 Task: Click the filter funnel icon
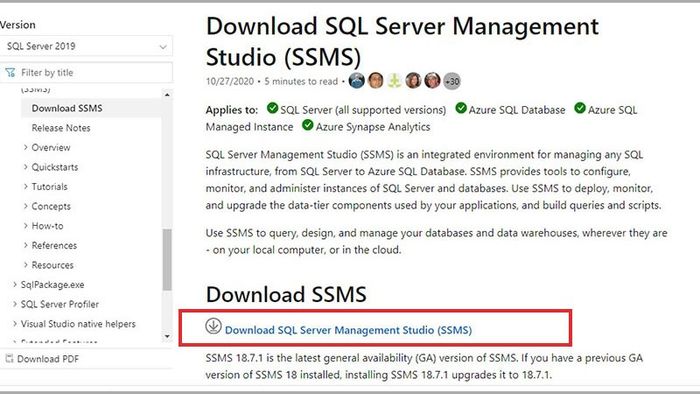click(x=10, y=72)
